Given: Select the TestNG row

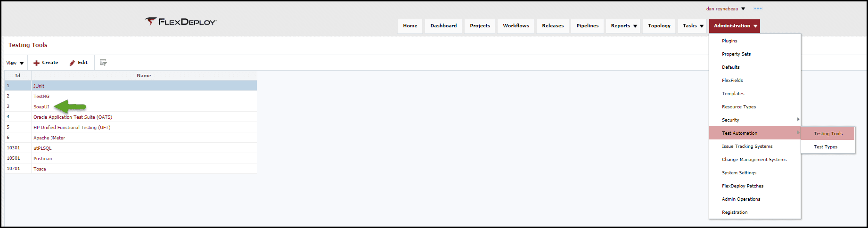Looking at the screenshot, I should pos(131,96).
